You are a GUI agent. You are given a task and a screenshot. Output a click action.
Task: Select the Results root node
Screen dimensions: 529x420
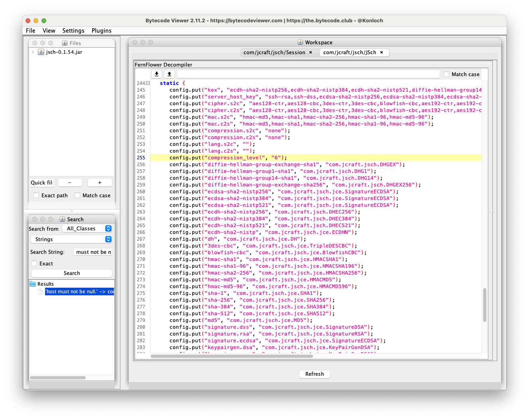pos(45,284)
